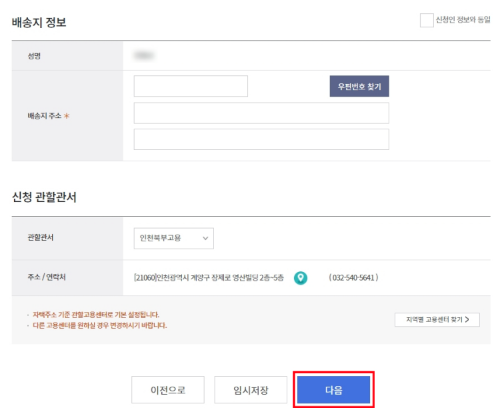Click the 이전으로 button
Screen dimensions: 500x411
(168, 390)
